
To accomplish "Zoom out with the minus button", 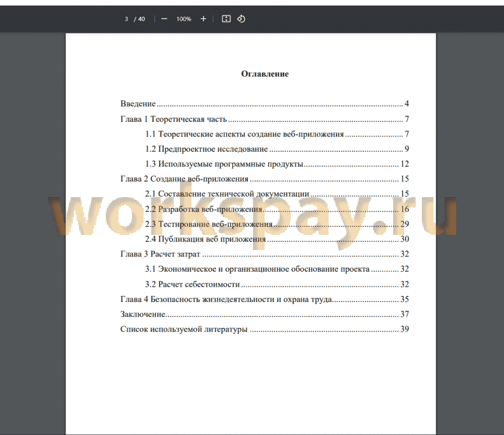I will click(x=164, y=19).
